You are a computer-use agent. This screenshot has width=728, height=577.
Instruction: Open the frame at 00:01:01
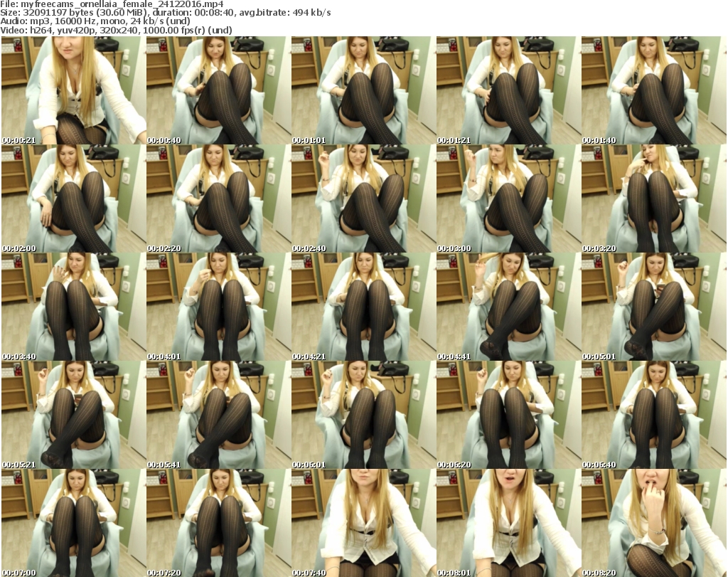363,90
